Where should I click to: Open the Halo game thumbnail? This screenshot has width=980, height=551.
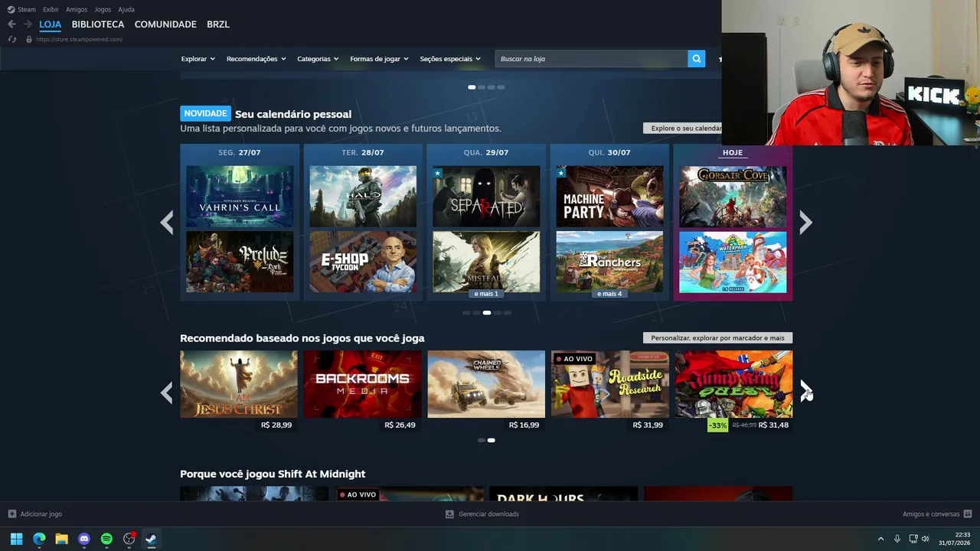tap(363, 197)
